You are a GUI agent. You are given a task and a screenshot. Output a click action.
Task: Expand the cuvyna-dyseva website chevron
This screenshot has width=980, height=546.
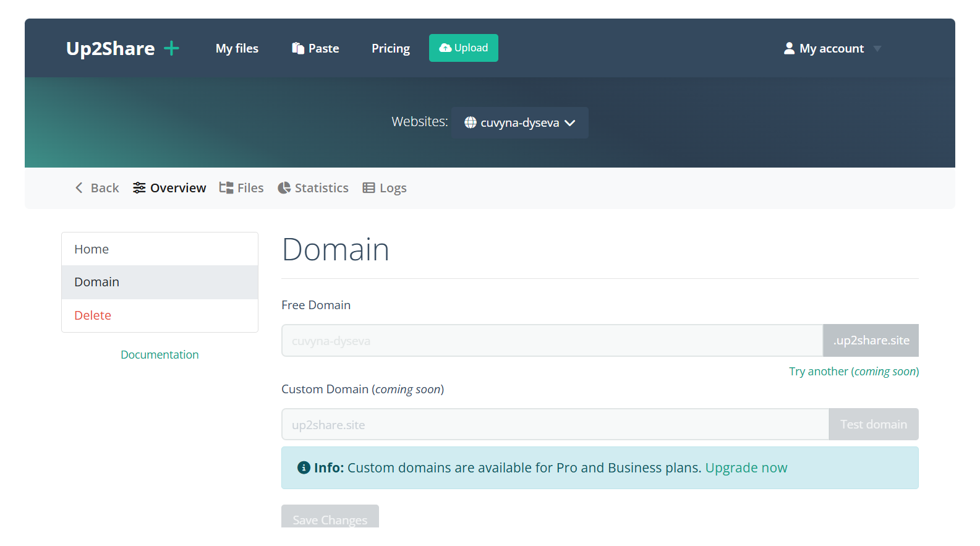(x=570, y=123)
